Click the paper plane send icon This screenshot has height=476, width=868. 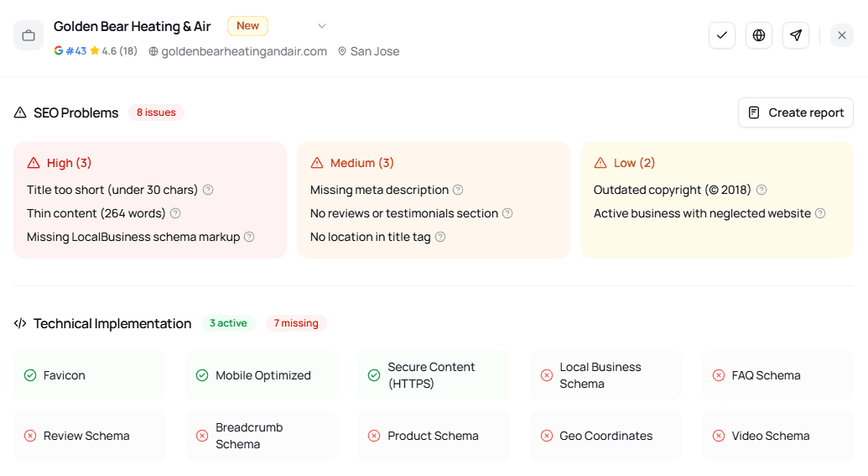(796, 35)
